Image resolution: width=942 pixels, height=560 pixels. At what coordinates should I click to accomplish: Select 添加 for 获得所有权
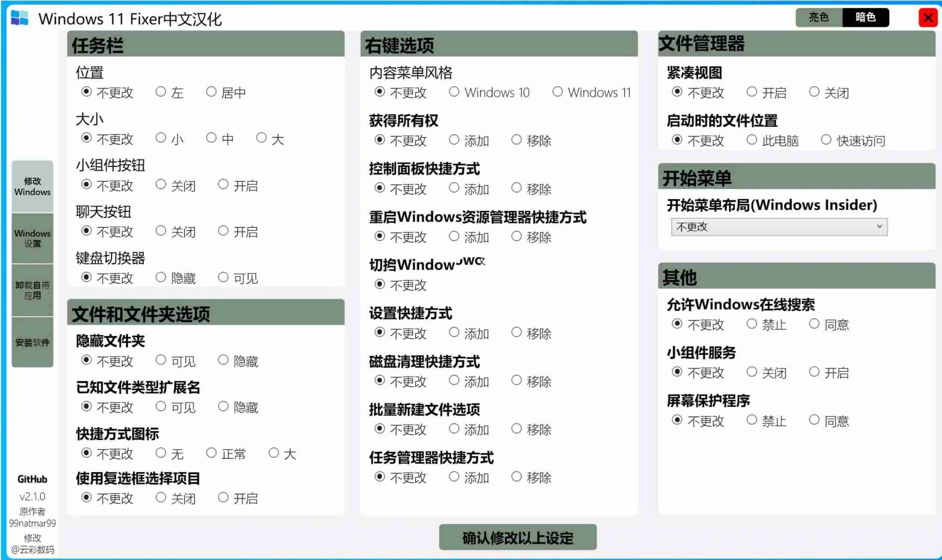coord(469,140)
